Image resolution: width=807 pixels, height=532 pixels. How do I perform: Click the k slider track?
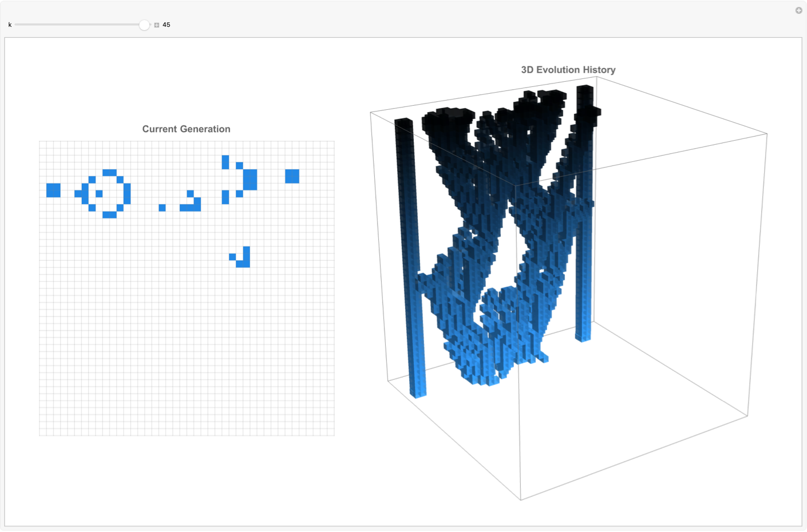coord(82,25)
